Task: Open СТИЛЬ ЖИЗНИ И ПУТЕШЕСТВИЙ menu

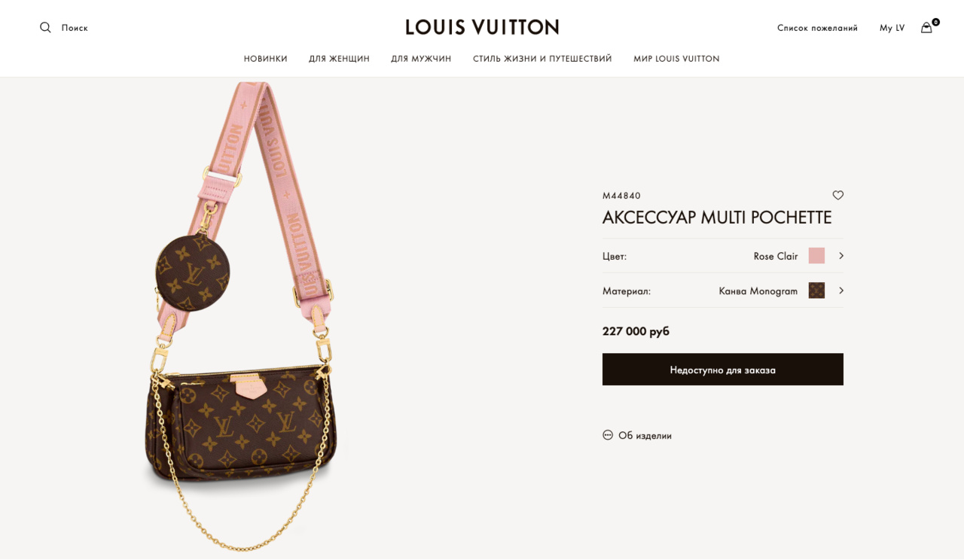Action: 542,59
